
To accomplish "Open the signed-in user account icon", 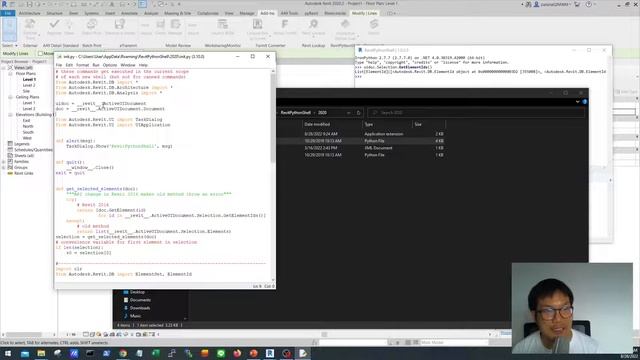I will pyautogui.click(x=537, y=4).
